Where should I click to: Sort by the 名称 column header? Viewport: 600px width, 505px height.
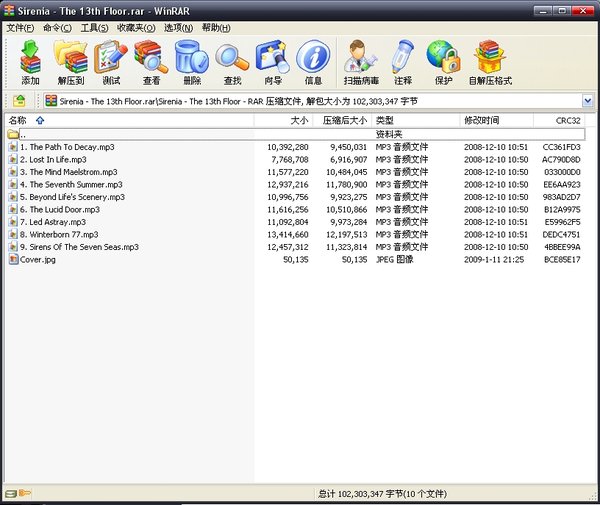pos(129,121)
